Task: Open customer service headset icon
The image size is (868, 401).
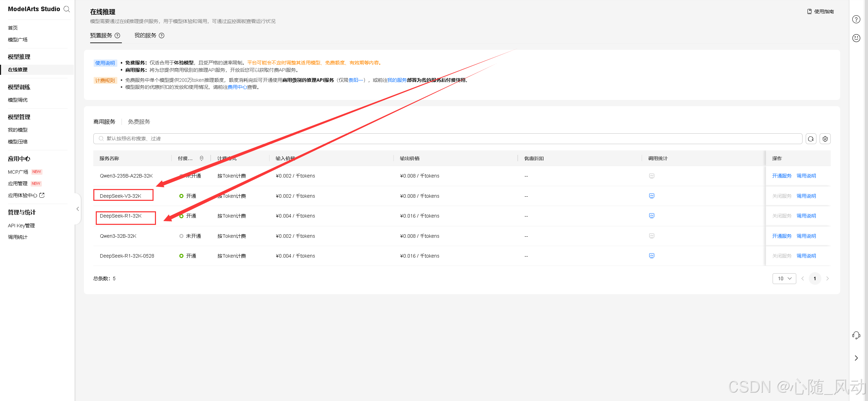Action: coord(856,335)
